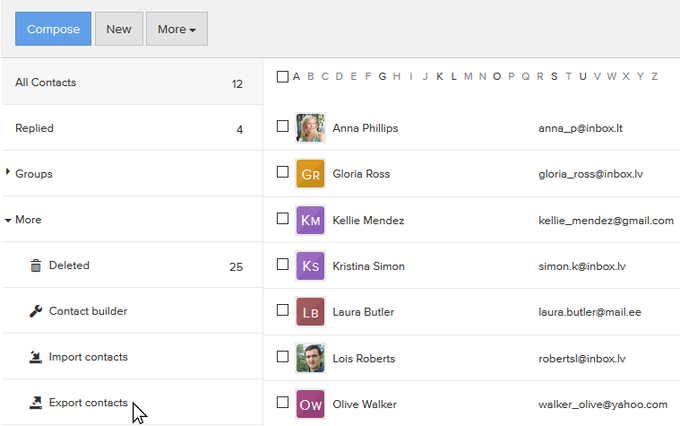This screenshot has width=680, height=426.
Task: Click the Deleted trash can icon
Action: 36,265
